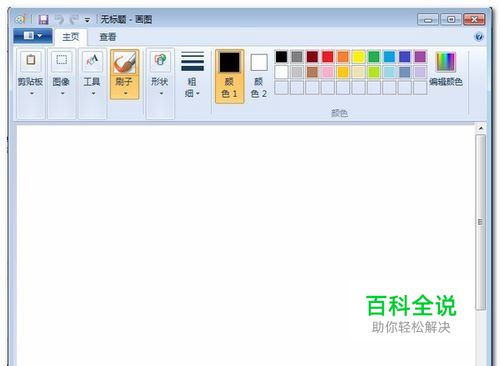The image size is (500, 366).
Task: Open Paint help question mark icon
Action: click(x=479, y=36)
